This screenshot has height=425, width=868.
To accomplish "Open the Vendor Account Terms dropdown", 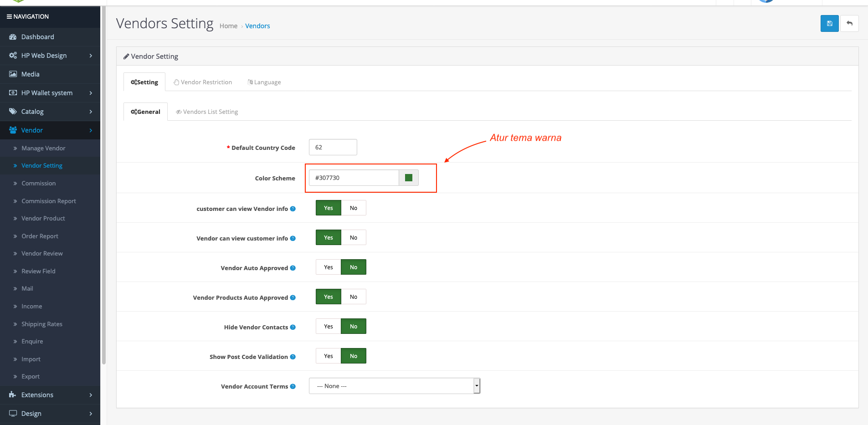I will 394,386.
